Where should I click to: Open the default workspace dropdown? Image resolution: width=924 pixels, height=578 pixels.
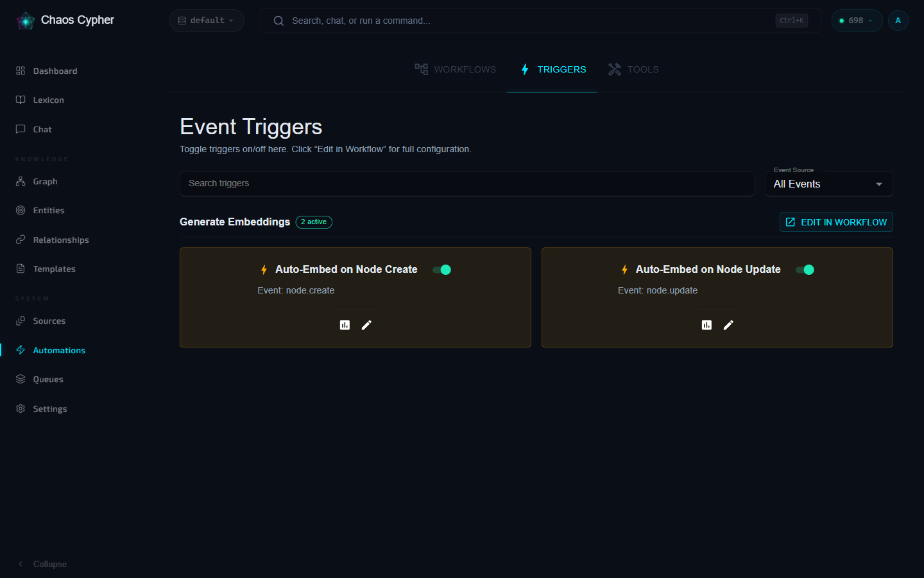pyautogui.click(x=207, y=21)
